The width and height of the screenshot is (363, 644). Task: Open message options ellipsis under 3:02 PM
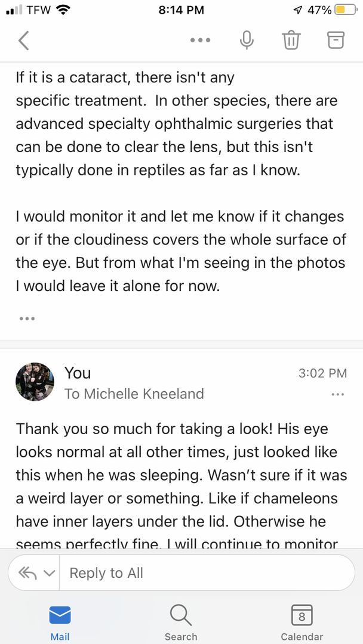tap(337, 394)
